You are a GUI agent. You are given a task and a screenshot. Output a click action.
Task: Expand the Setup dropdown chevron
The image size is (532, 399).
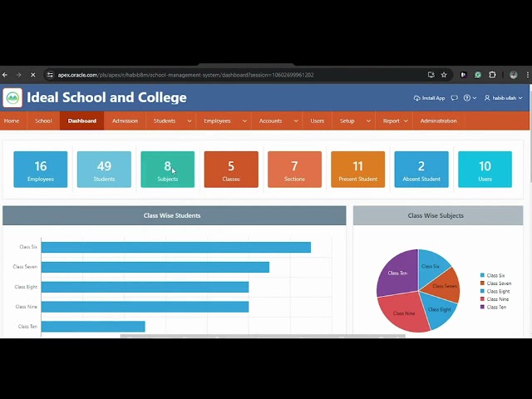368,121
